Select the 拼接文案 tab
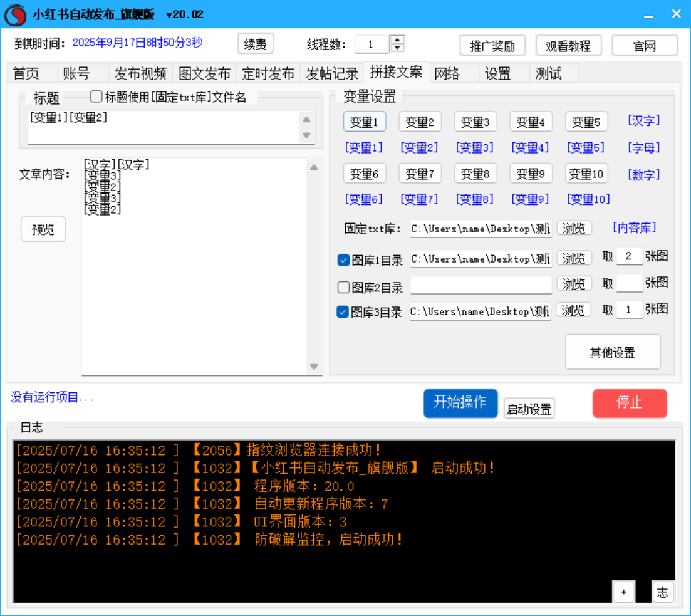691x616 pixels. [x=396, y=72]
